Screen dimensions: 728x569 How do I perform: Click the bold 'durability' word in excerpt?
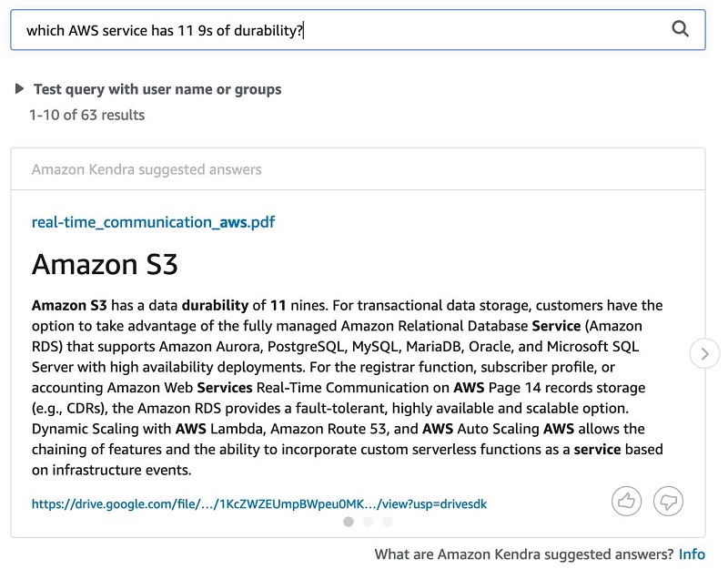coord(215,305)
